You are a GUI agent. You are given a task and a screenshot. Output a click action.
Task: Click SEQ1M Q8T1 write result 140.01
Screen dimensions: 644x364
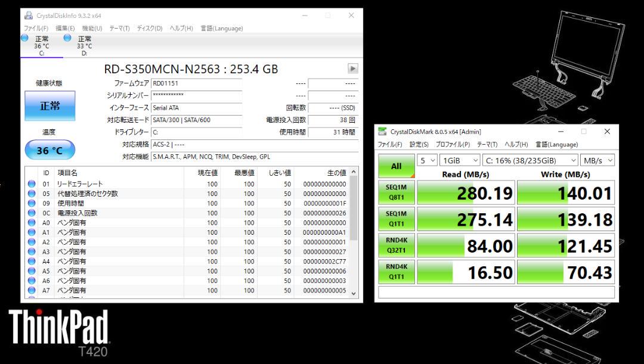565,192
